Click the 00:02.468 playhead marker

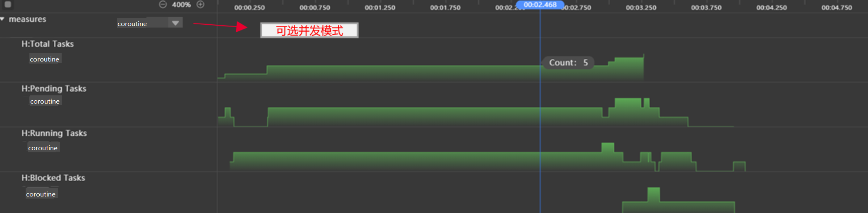coord(540,5)
